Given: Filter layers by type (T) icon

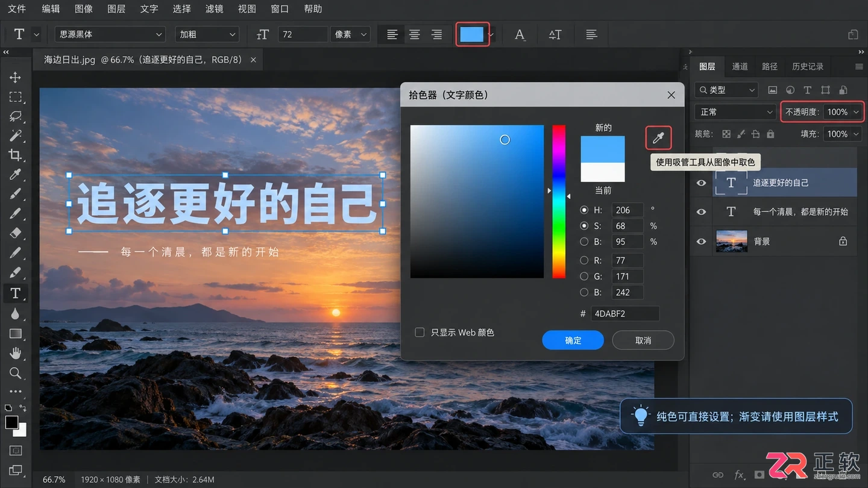Looking at the screenshot, I should pos(808,90).
